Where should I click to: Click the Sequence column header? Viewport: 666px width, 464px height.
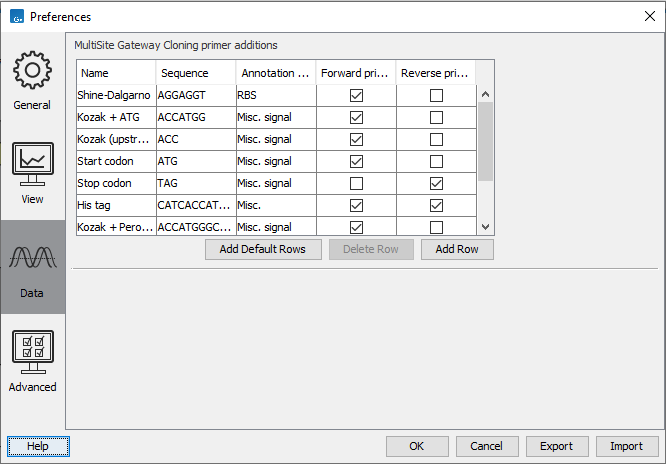(x=195, y=73)
